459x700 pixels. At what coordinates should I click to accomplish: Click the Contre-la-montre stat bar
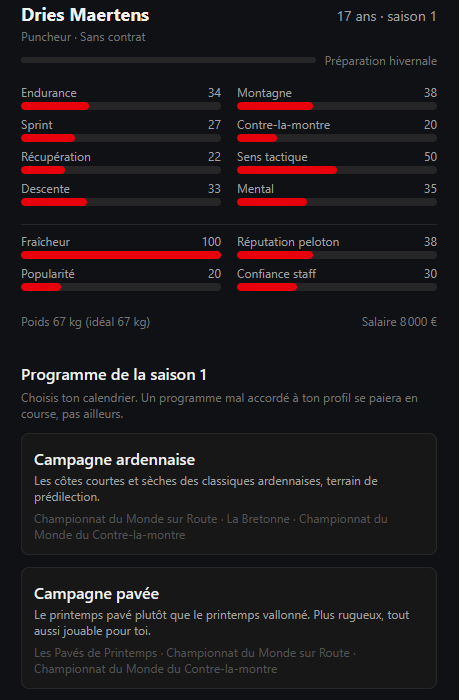[x=337, y=138]
